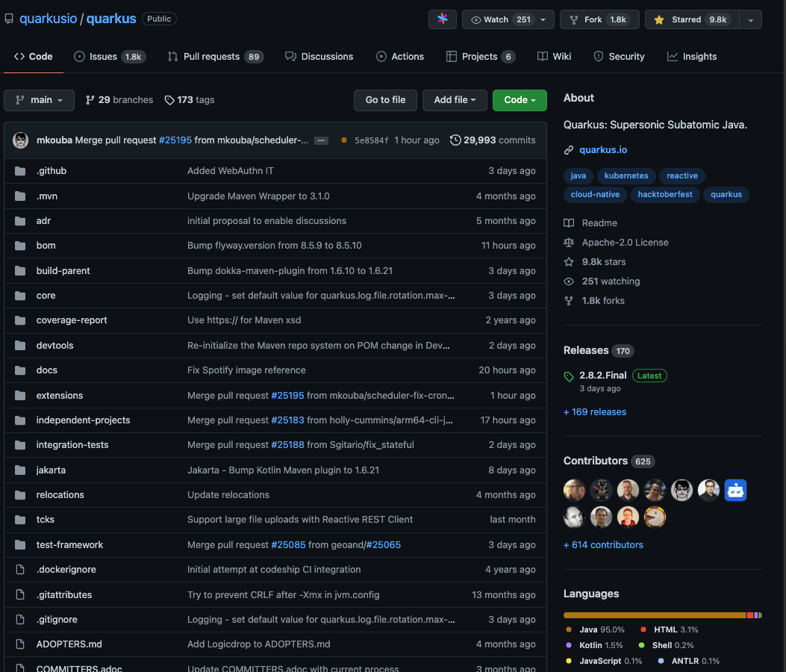This screenshot has width=786, height=672.
Task: Click the Fork button
Action: (x=599, y=19)
